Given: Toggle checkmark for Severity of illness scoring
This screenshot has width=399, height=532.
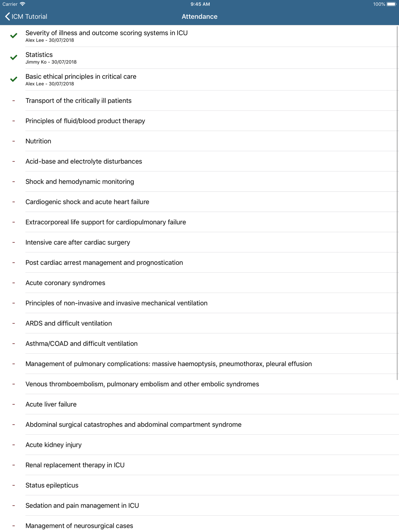Looking at the screenshot, I should pos(14,35).
